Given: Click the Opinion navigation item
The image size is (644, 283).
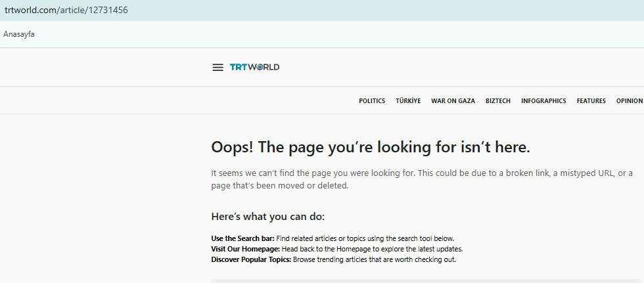Looking at the screenshot, I should (x=629, y=101).
